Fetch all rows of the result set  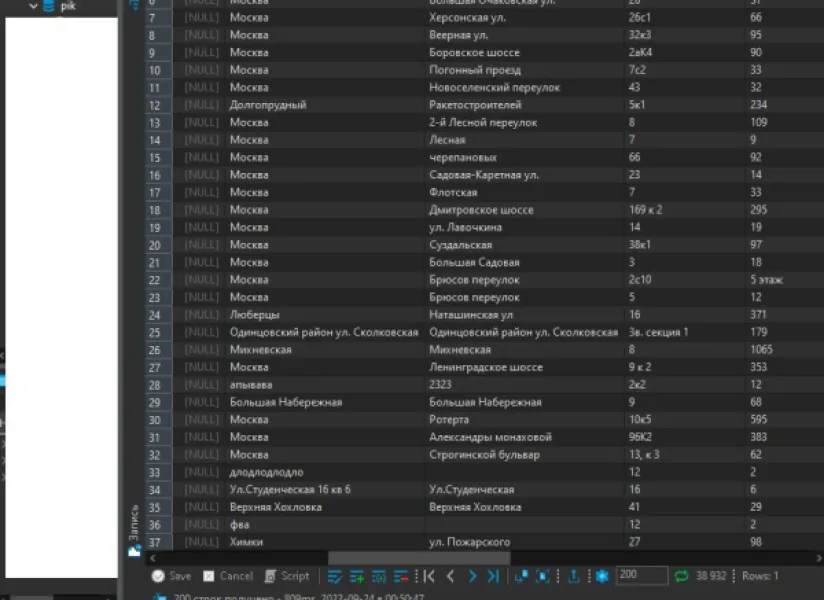point(542,576)
